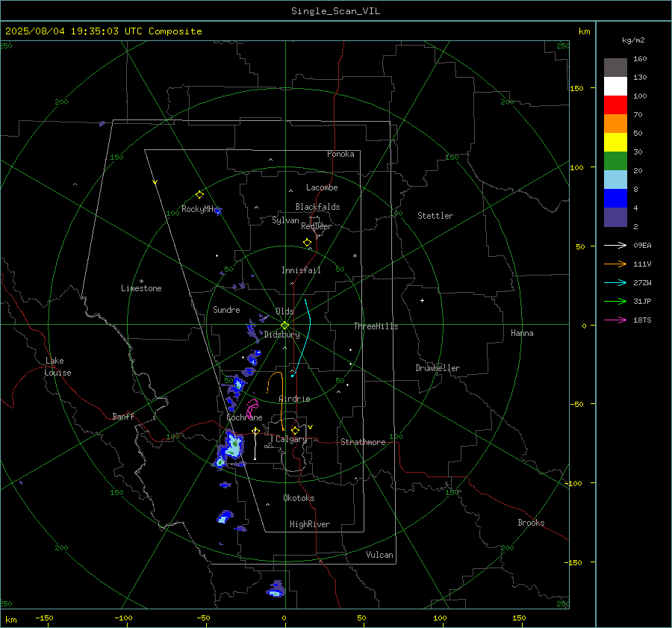Click the 27ZW legend label
Screen dimensions: 672x628
pyautogui.click(x=642, y=282)
